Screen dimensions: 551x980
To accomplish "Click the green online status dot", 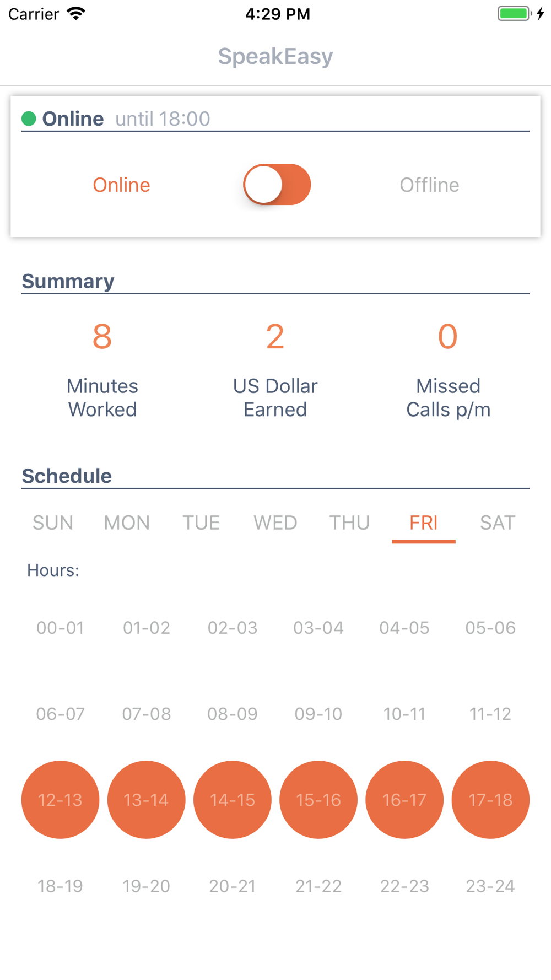I will (x=29, y=119).
